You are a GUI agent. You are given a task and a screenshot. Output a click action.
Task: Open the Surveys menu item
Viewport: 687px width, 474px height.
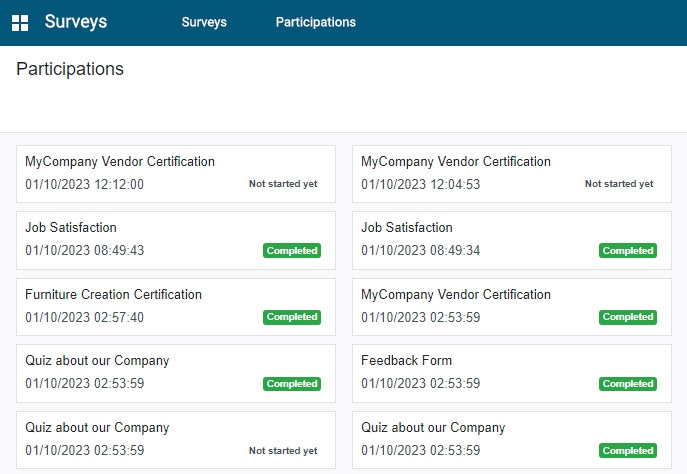point(204,22)
